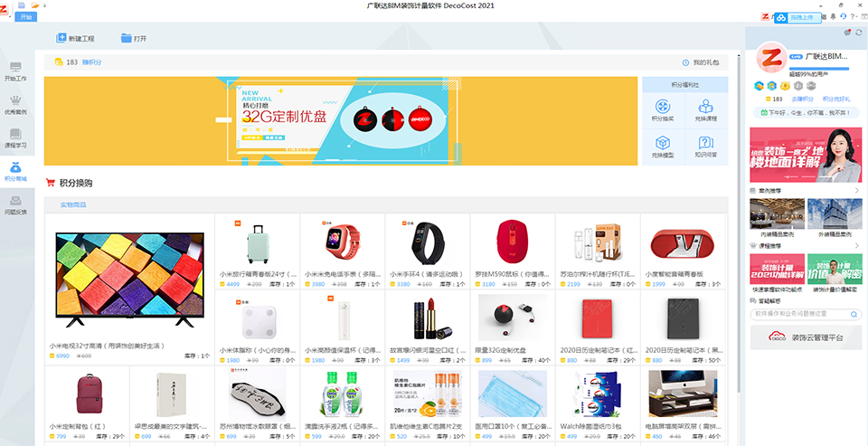Open the 装饰云管理平台 button
This screenshot has height=446, width=868.
(x=806, y=337)
